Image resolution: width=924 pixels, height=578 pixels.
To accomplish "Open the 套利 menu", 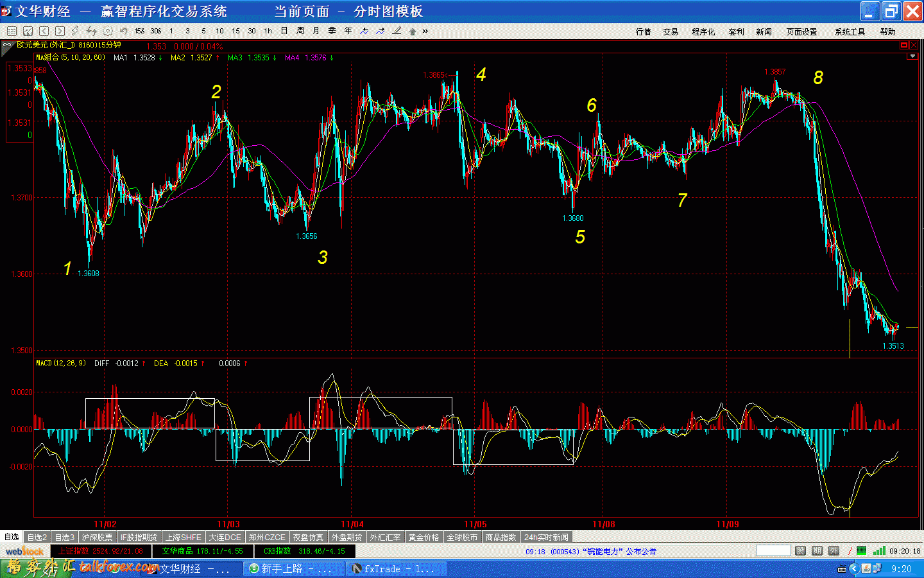I will (x=736, y=31).
